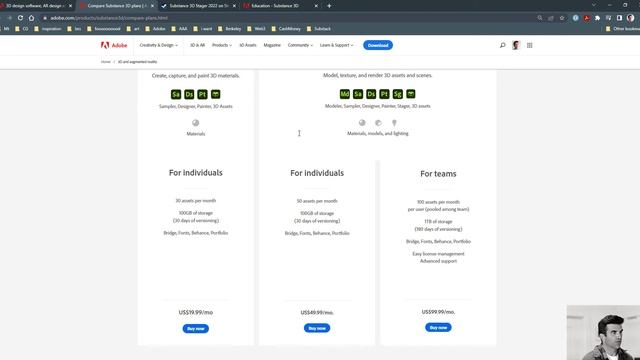640x360 pixels.
Task: Bookmark the page with the star icon
Action: pos(562,18)
